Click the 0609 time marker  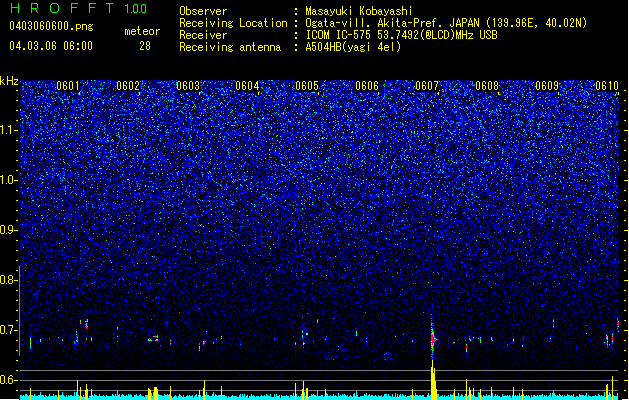tap(547, 86)
